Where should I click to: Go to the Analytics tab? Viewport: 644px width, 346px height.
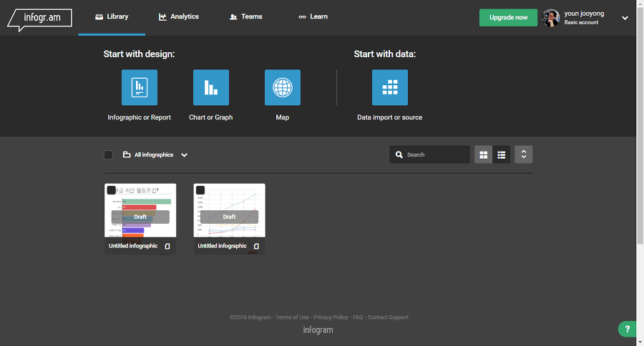179,16
